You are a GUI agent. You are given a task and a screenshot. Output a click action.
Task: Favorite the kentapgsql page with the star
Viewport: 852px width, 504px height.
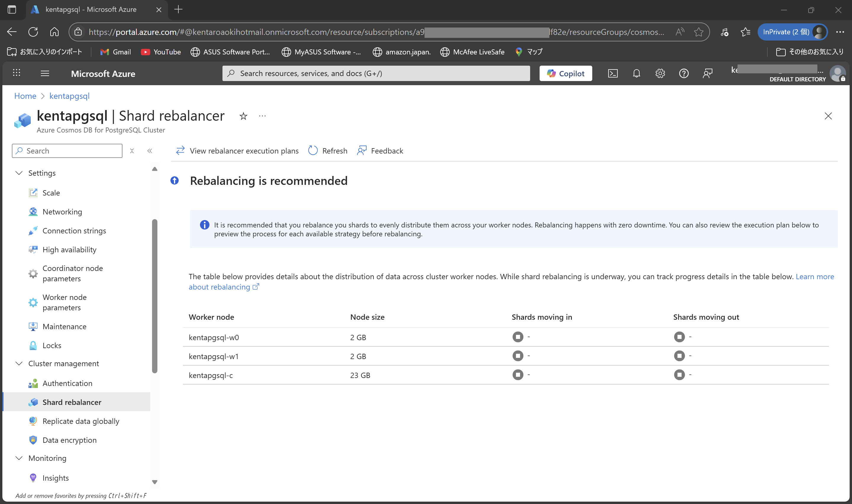243,116
